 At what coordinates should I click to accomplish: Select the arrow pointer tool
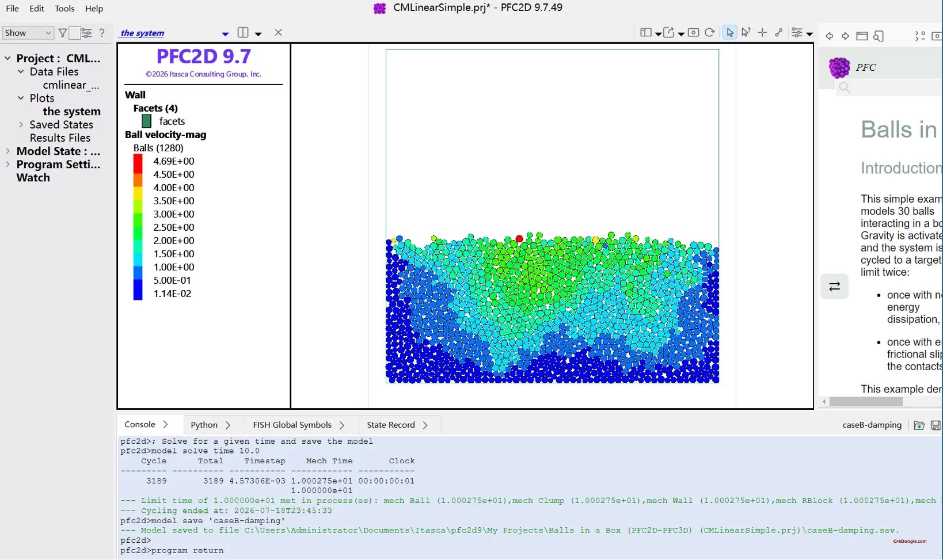click(x=730, y=33)
